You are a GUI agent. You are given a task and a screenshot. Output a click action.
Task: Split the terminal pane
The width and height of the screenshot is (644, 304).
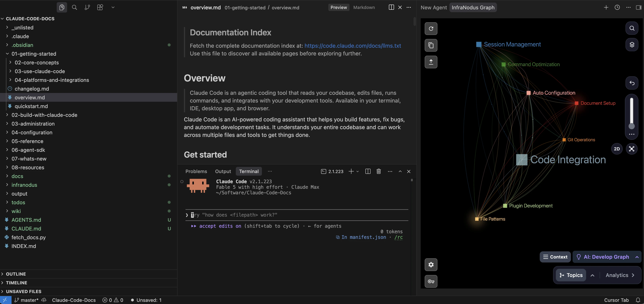(x=368, y=171)
